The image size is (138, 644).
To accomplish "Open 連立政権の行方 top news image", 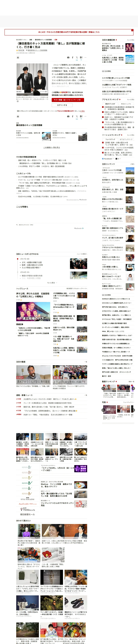I will click(x=33, y=311).
